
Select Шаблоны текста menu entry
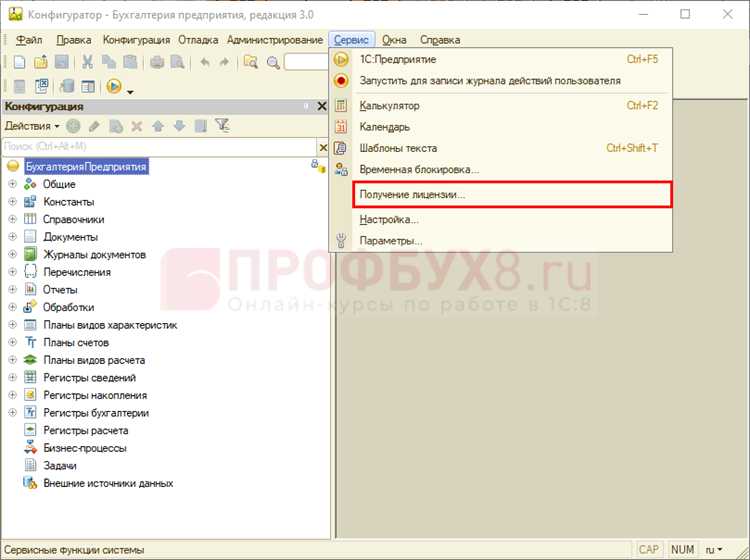(501, 148)
